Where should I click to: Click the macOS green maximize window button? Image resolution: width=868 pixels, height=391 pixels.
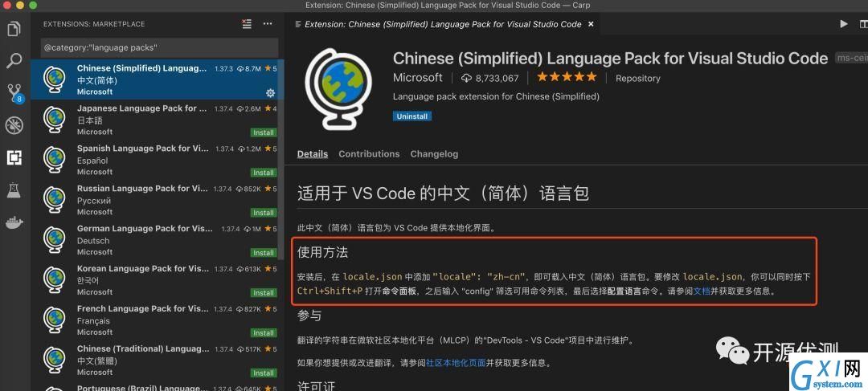tap(32, 5)
